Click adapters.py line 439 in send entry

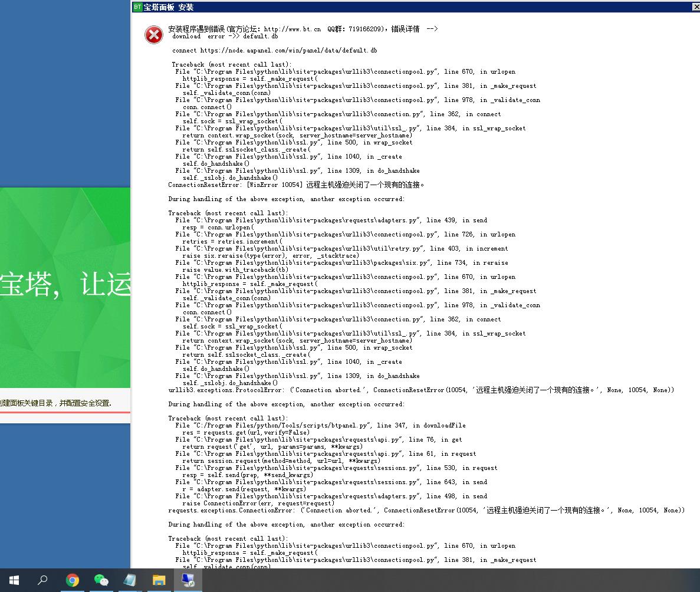331,220
